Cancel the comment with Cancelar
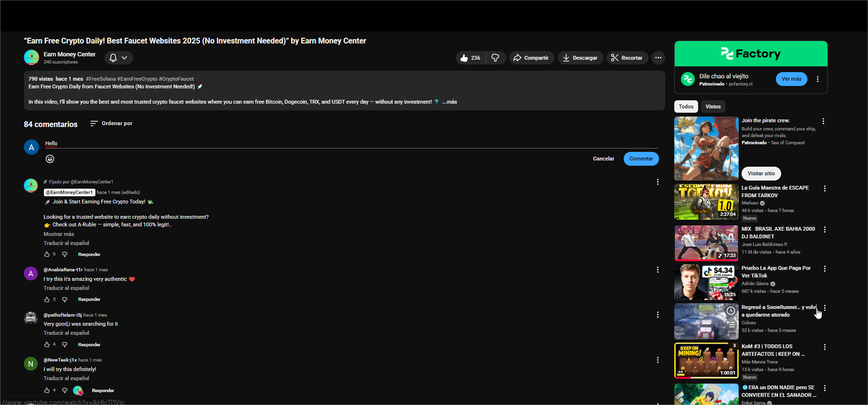Screen dimensions: 868x405 click(604, 159)
